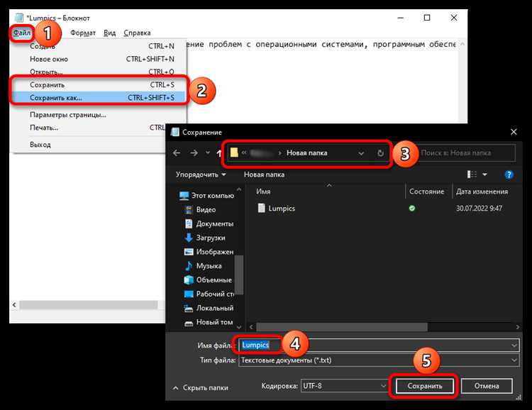This screenshot has height=410, width=532.
Task: Click the folder icon in address bar
Action: 234,153
